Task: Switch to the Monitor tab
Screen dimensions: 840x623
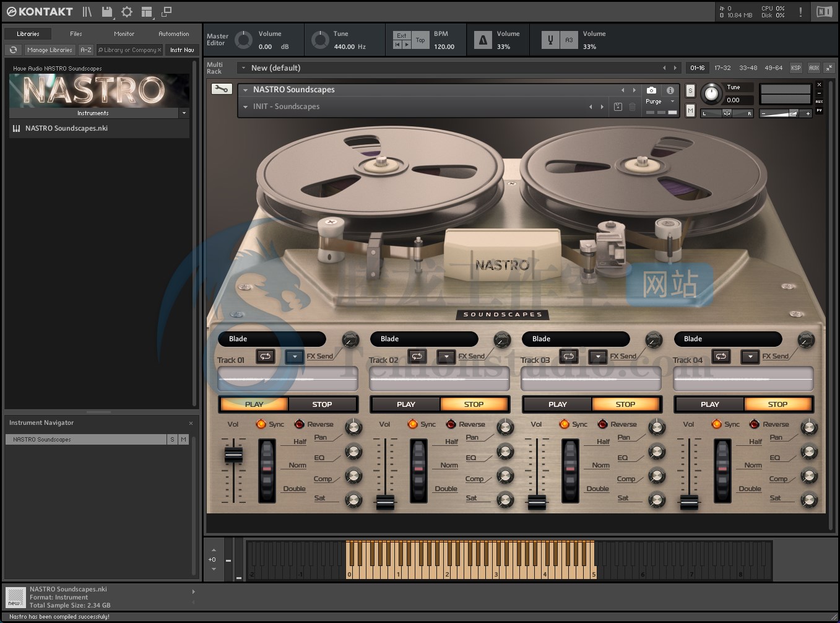Action: tap(124, 34)
